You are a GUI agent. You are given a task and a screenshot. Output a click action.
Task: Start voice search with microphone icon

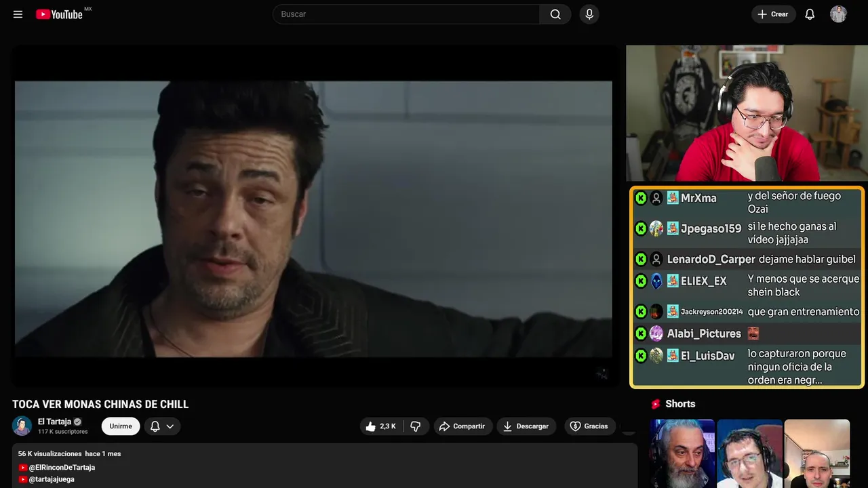pos(589,14)
